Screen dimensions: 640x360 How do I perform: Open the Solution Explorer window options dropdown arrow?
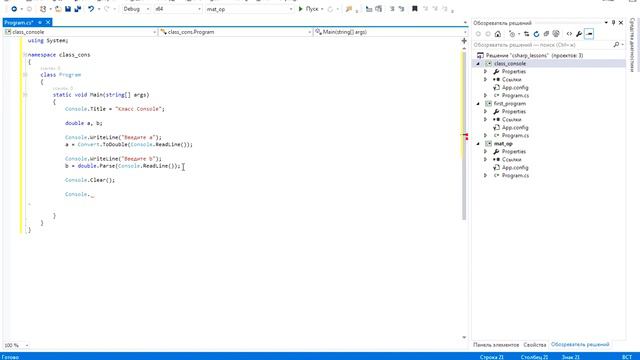pos(606,23)
